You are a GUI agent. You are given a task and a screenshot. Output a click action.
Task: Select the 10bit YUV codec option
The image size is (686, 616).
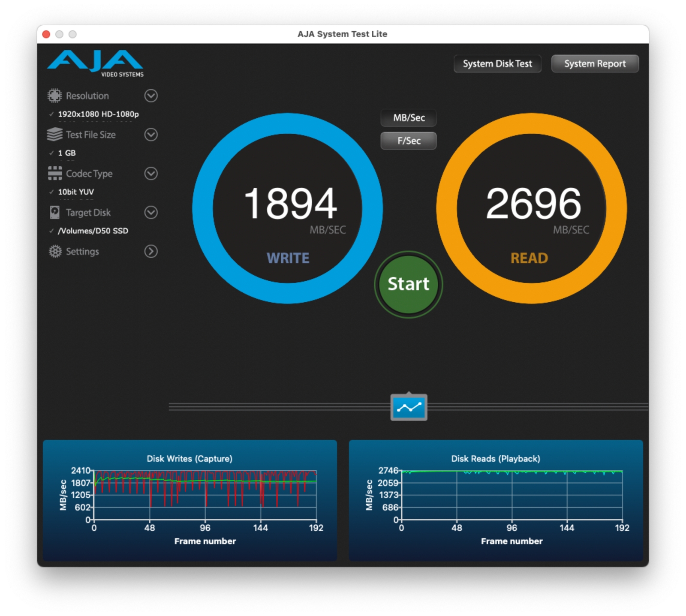click(76, 192)
